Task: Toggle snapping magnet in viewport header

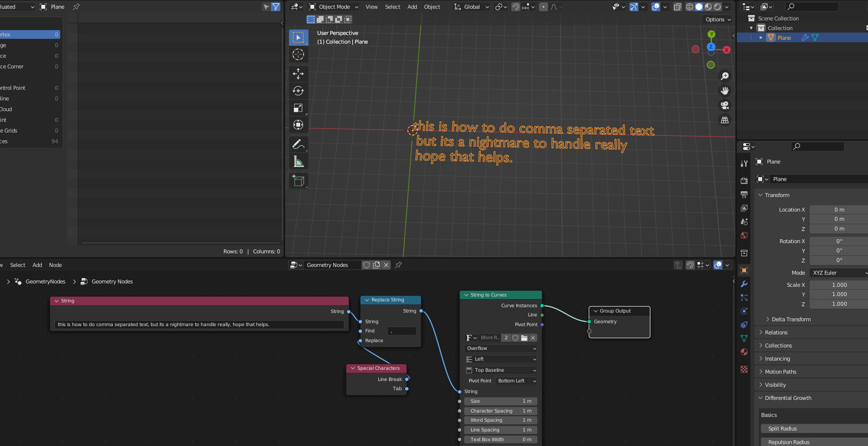Action: click(x=516, y=7)
